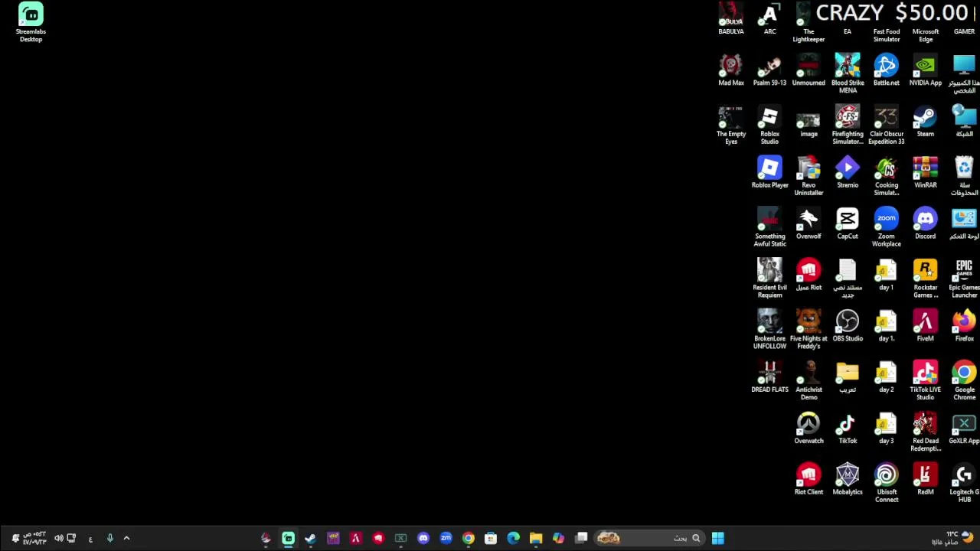Image resolution: width=980 pixels, height=551 pixels.
Task: Select Something Awful Static icon
Action: (769, 227)
